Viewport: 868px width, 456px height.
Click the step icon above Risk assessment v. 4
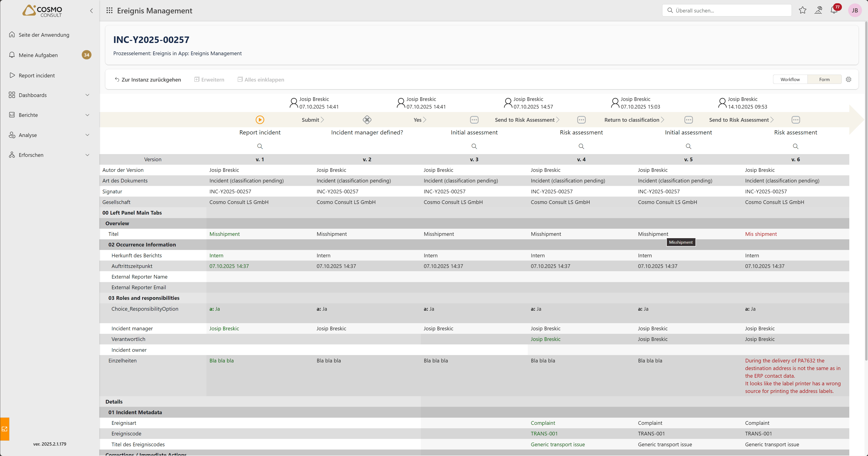pos(581,120)
